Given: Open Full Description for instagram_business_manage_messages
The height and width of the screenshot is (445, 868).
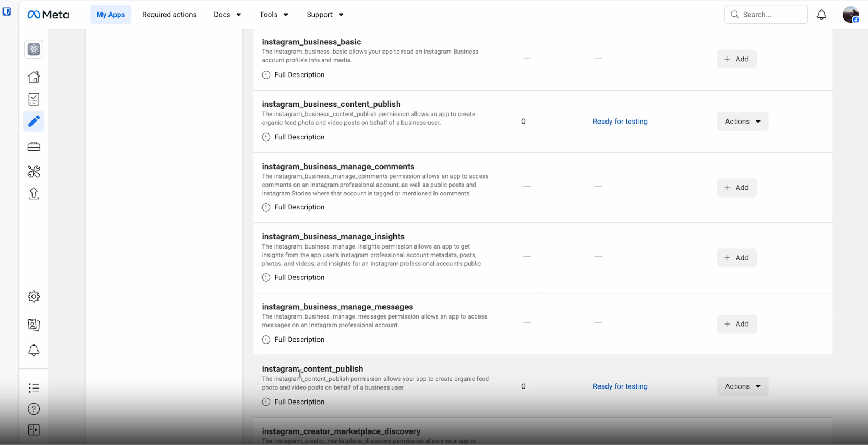Looking at the screenshot, I should [299, 340].
